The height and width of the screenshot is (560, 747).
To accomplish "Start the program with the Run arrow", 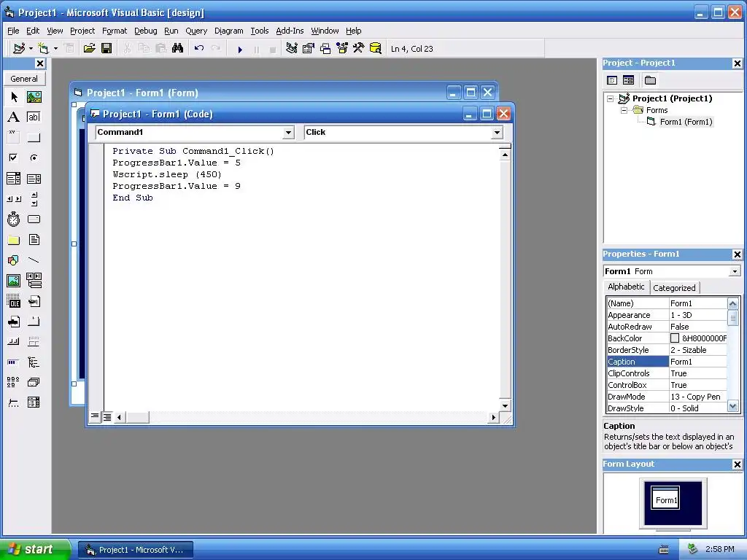I will [x=240, y=49].
